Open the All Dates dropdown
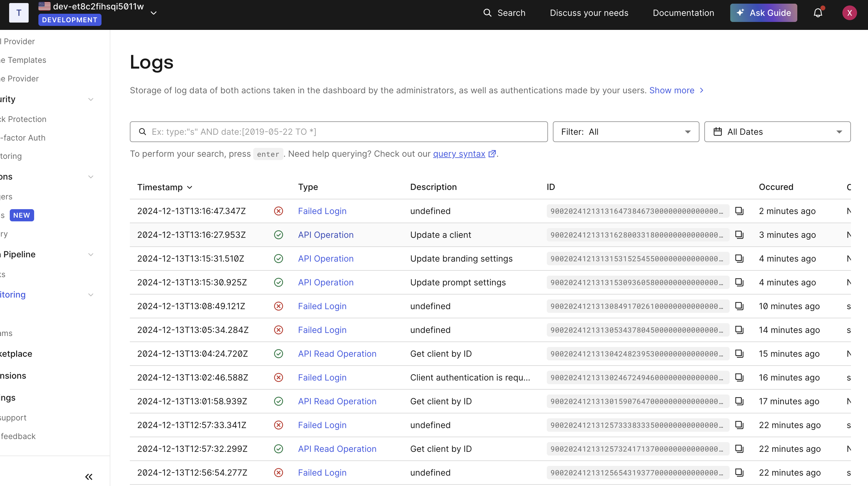Screen dimensions: 868x486 pos(777,132)
